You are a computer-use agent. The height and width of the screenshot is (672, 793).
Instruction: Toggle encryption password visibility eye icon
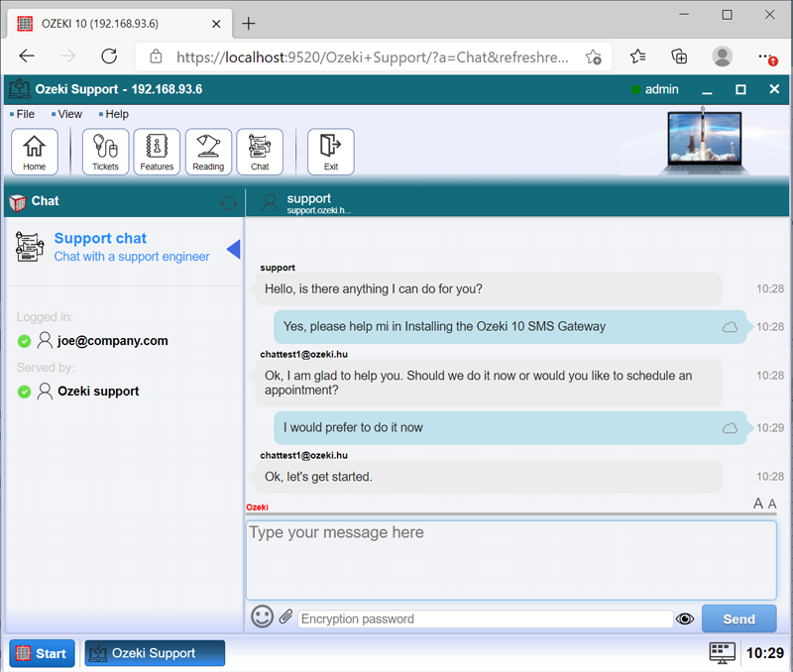point(685,618)
